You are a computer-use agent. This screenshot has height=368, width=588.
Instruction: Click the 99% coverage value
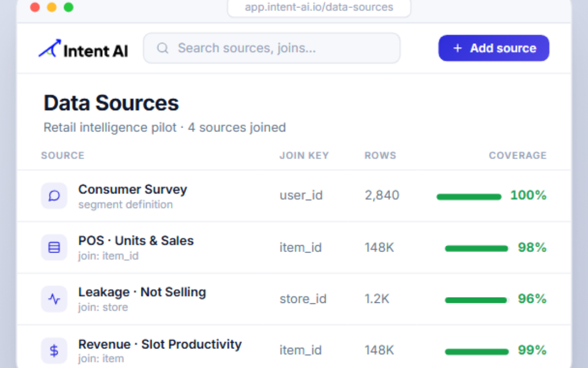[x=532, y=351]
